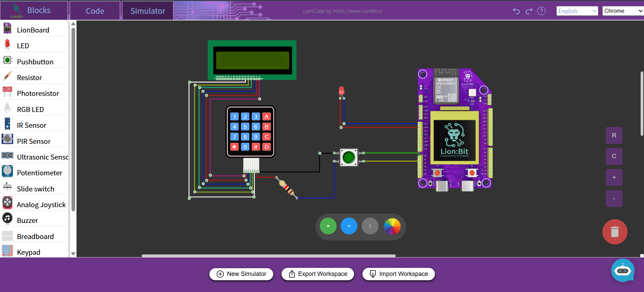644x292 pixels.
Task: Switch to the Blocks tab
Action: pyautogui.click(x=39, y=10)
